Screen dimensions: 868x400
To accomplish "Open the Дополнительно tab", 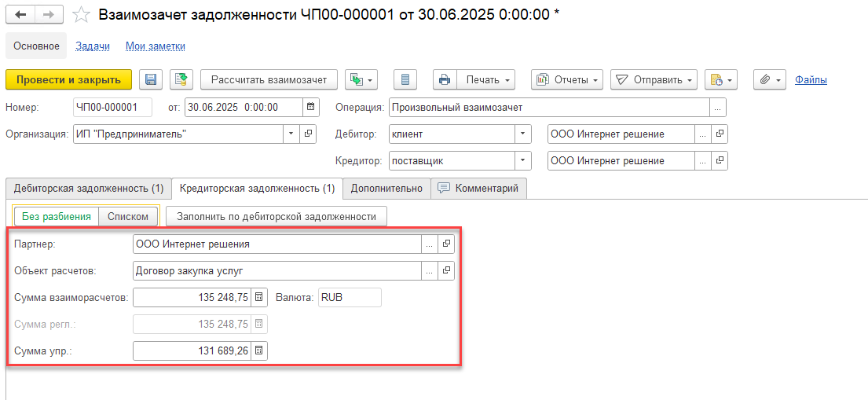I will pos(386,189).
